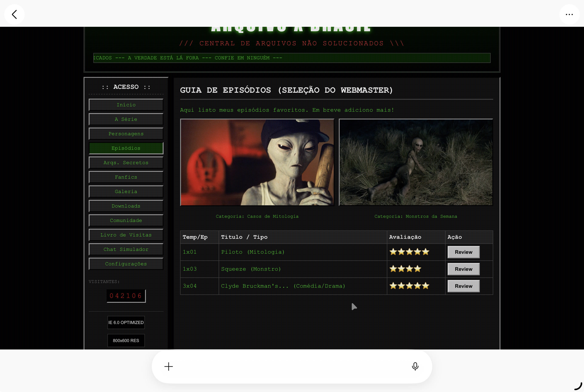Click the four-star rating for Squeeze
This screenshot has height=392, width=584.
[x=405, y=269]
